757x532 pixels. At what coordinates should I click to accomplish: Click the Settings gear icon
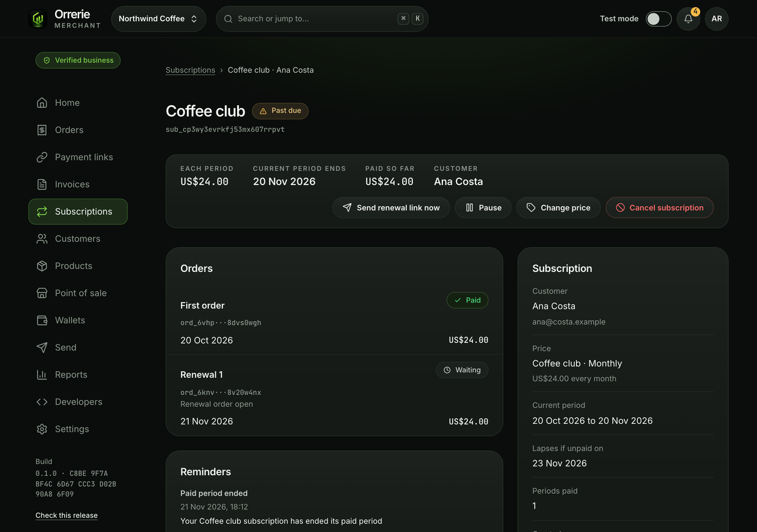(42, 429)
